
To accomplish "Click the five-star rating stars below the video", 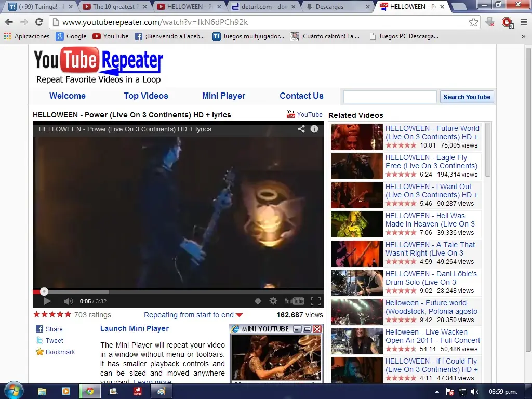I will [x=52, y=314].
